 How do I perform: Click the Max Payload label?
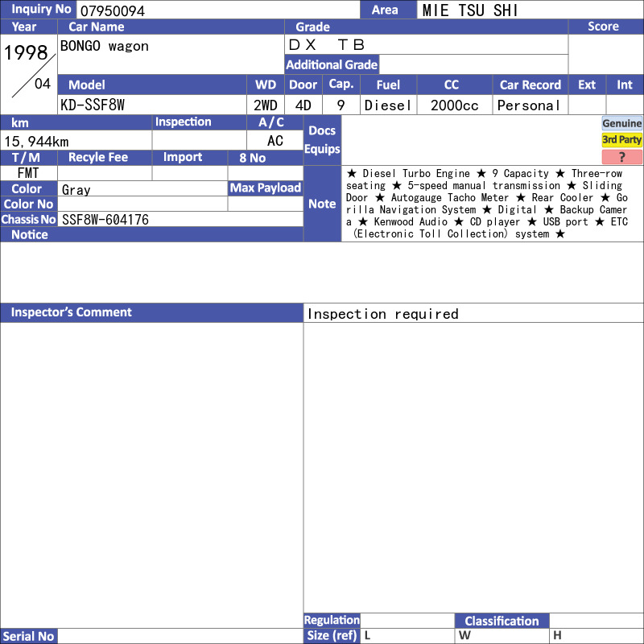[x=266, y=188]
